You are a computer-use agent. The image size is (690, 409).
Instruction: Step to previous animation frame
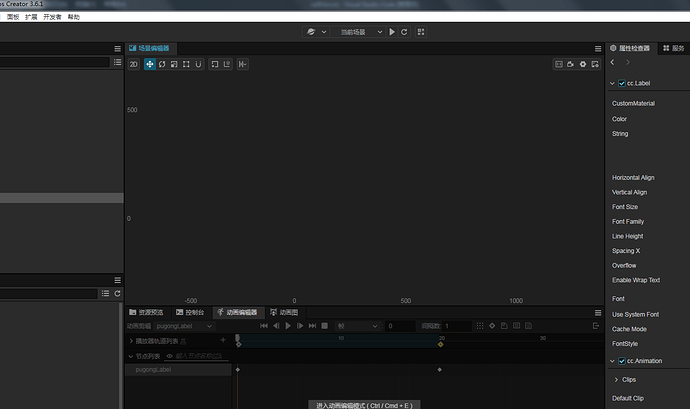[x=276, y=326]
